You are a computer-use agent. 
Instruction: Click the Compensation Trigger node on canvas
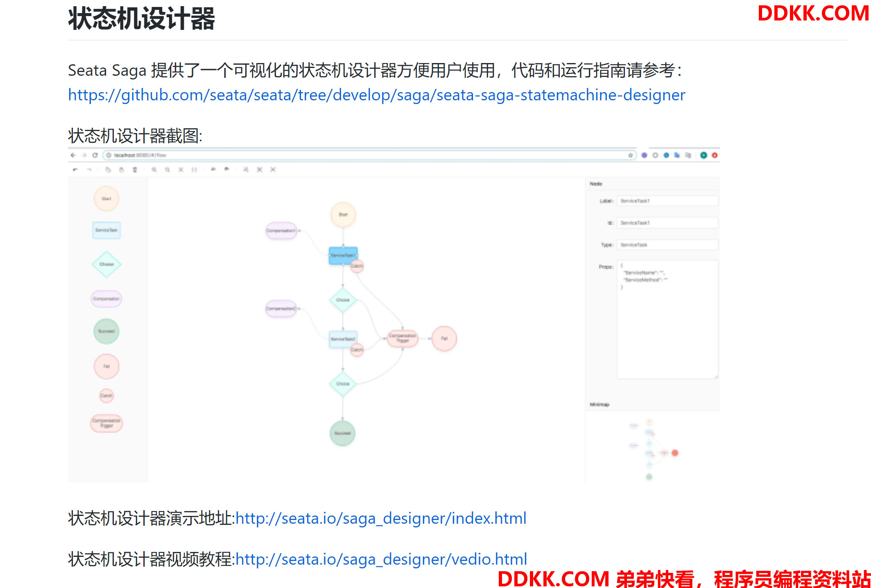tap(403, 338)
